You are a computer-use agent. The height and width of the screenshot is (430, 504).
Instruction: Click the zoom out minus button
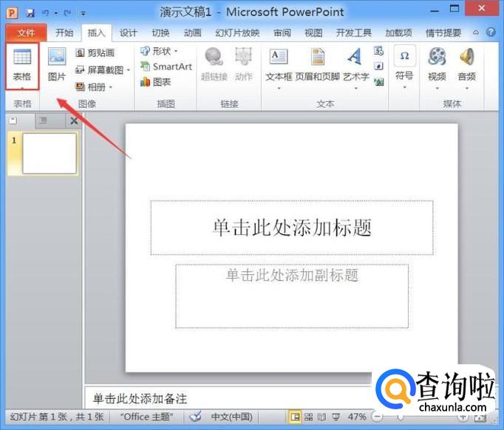[x=377, y=417]
